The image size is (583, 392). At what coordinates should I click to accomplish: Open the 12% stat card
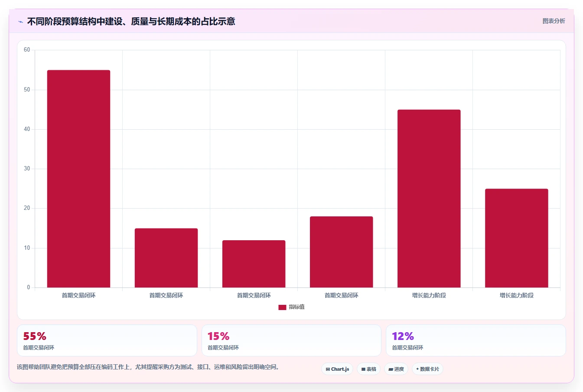pos(476,340)
